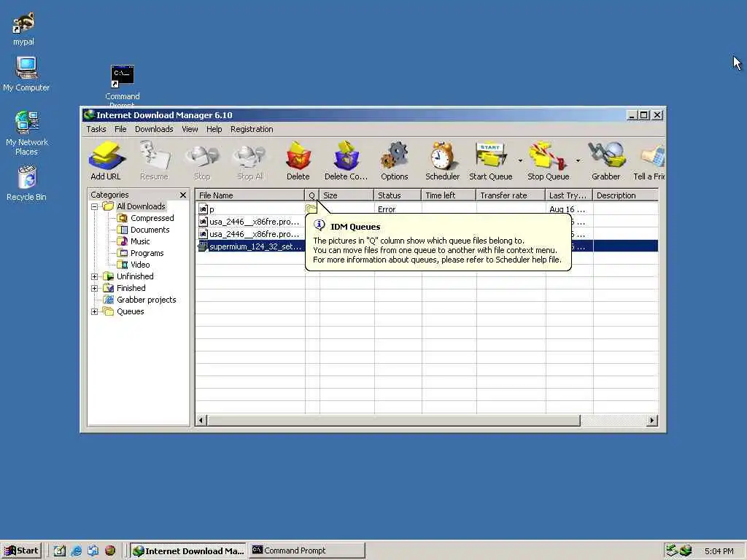Open Start Queue dropdown arrow

(x=520, y=161)
